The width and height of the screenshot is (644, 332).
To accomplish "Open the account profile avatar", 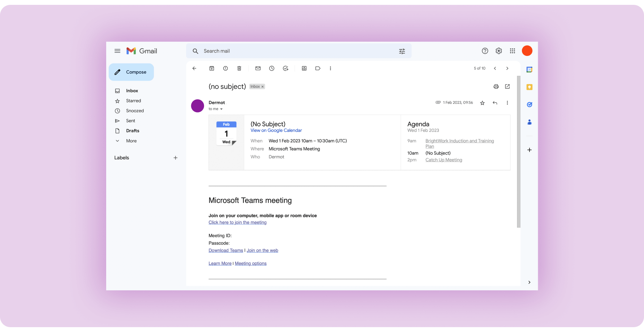I will click(x=527, y=51).
